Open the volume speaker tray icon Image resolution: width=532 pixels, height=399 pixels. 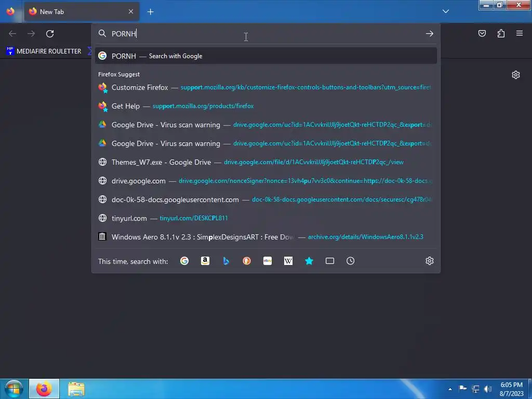[x=488, y=389]
